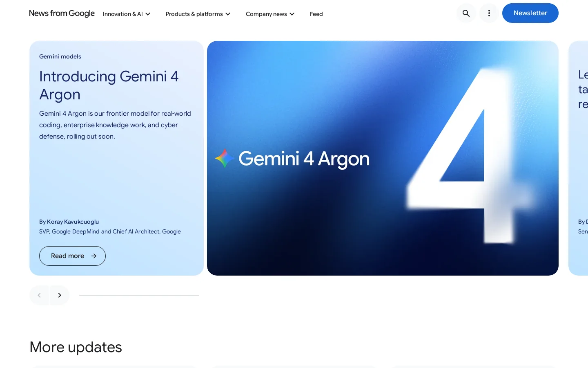Go to next carousel slide arrow
The image size is (588, 368).
tap(60, 295)
